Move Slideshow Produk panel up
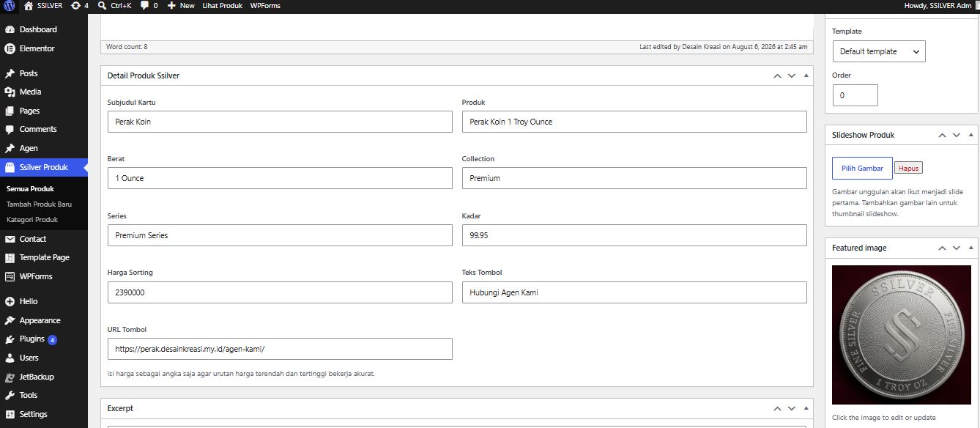The height and width of the screenshot is (428, 980). (942, 135)
